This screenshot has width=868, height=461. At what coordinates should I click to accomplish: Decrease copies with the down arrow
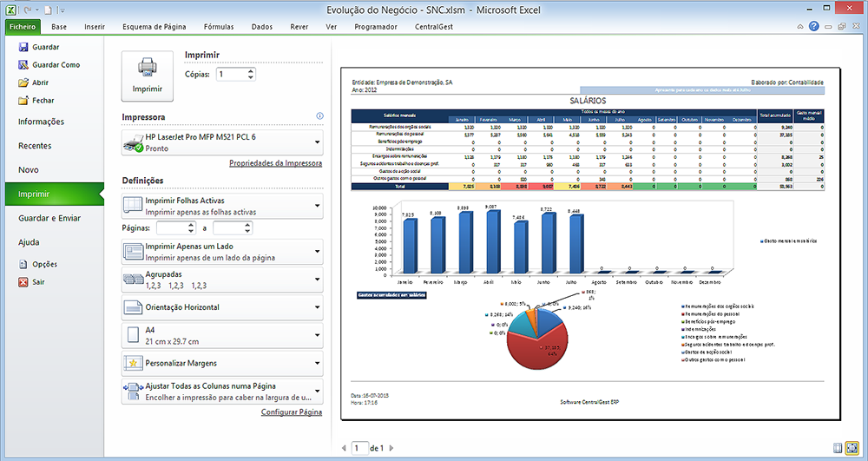[251, 77]
